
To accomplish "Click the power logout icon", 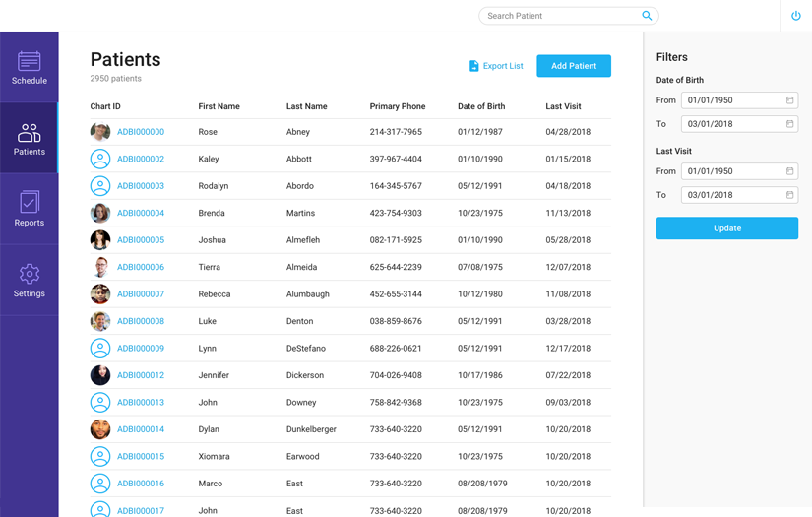I will pyautogui.click(x=796, y=16).
